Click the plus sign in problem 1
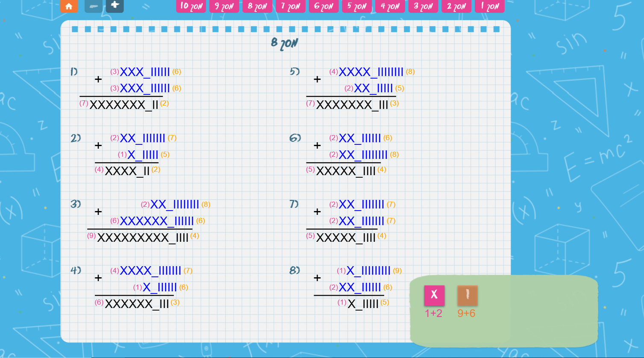The width and height of the screenshot is (644, 358). click(98, 79)
